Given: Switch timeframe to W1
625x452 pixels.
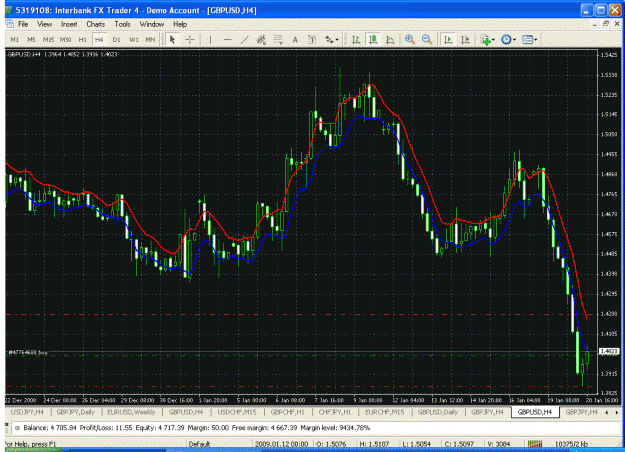Looking at the screenshot, I should point(134,39).
